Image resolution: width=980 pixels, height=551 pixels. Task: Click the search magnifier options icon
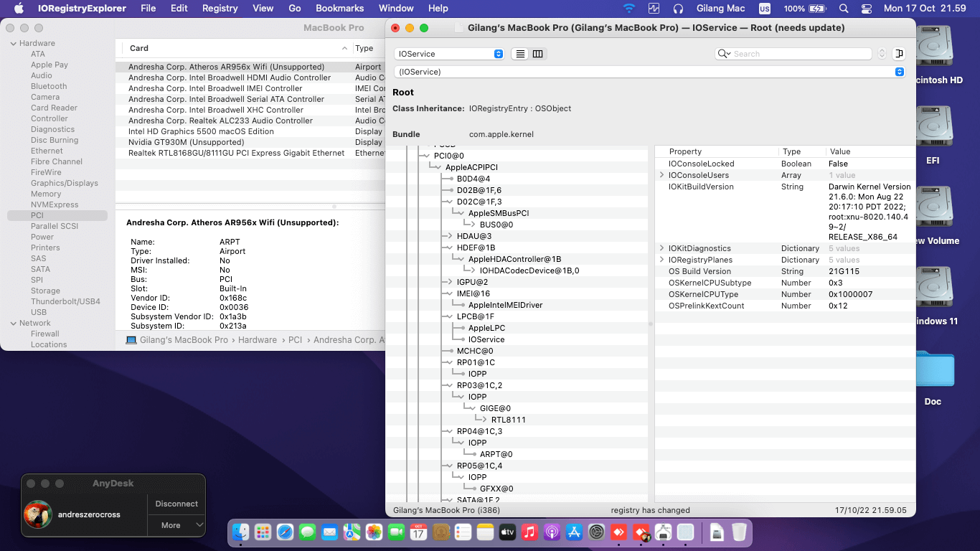pos(725,54)
